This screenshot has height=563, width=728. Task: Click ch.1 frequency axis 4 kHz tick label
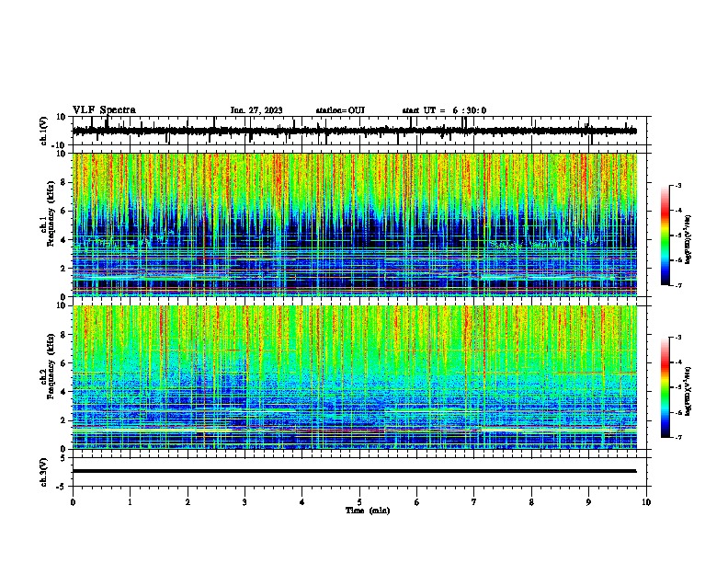(64, 240)
